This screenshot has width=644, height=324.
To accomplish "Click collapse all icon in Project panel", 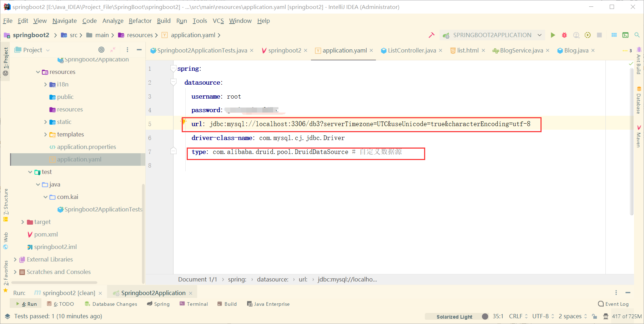I will point(113,50).
